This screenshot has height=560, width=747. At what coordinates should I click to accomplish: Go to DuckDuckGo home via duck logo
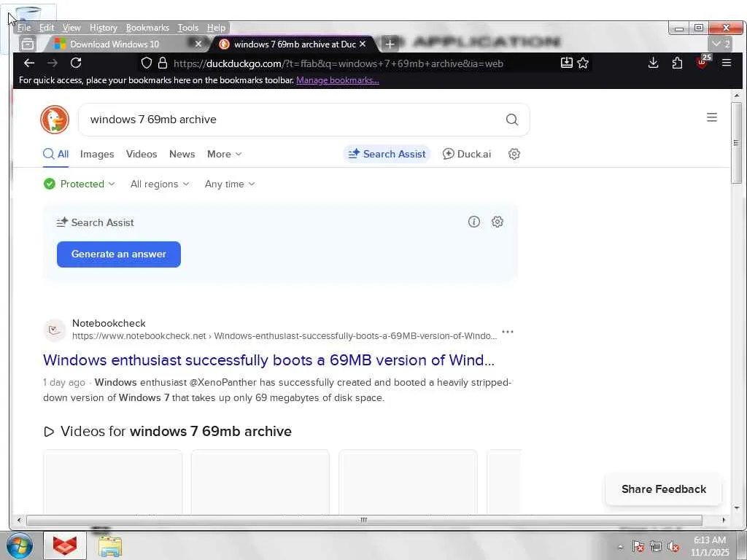tap(55, 120)
